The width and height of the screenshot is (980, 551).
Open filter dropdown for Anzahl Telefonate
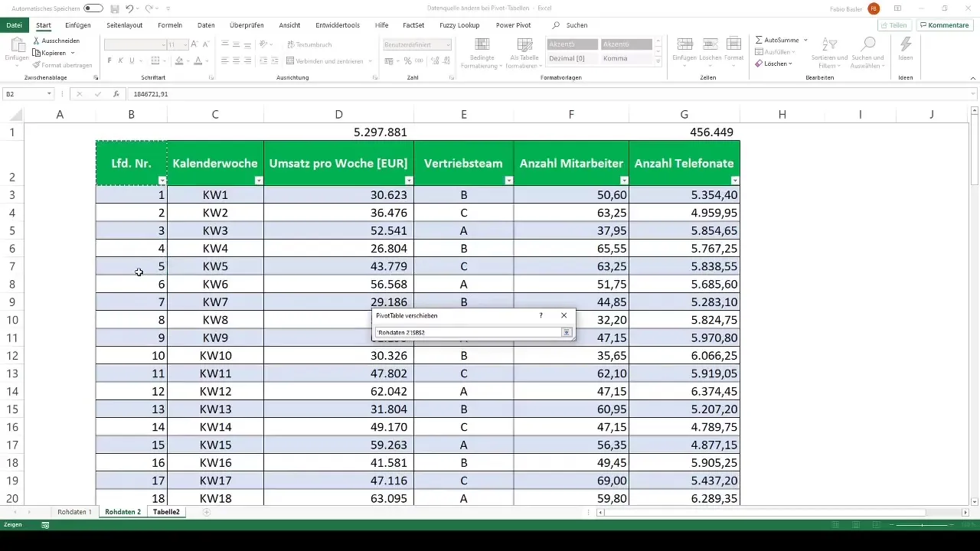pyautogui.click(x=735, y=180)
